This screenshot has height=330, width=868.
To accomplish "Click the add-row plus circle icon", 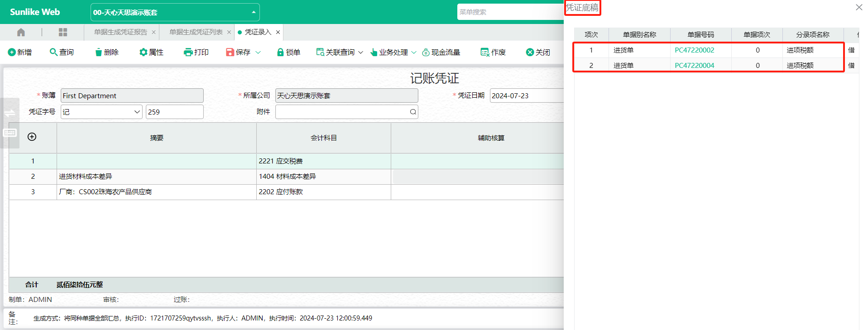I will [x=32, y=137].
